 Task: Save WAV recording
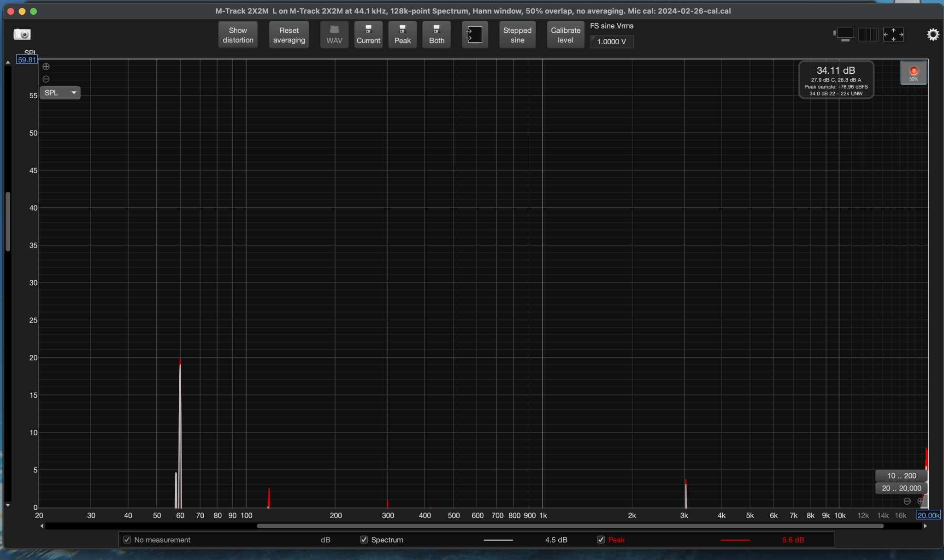(x=334, y=35)
